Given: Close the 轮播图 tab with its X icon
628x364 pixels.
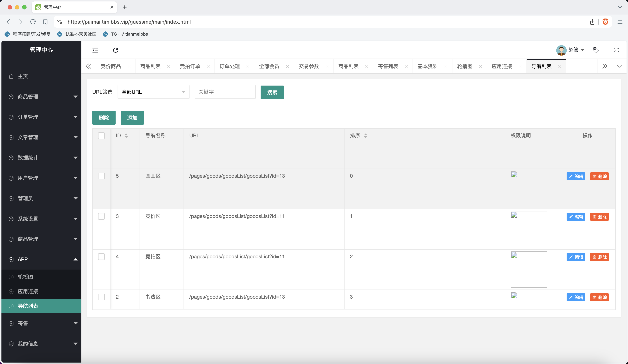Looking at the screenshot, I should pyautogui.click(x=480, y=66).
